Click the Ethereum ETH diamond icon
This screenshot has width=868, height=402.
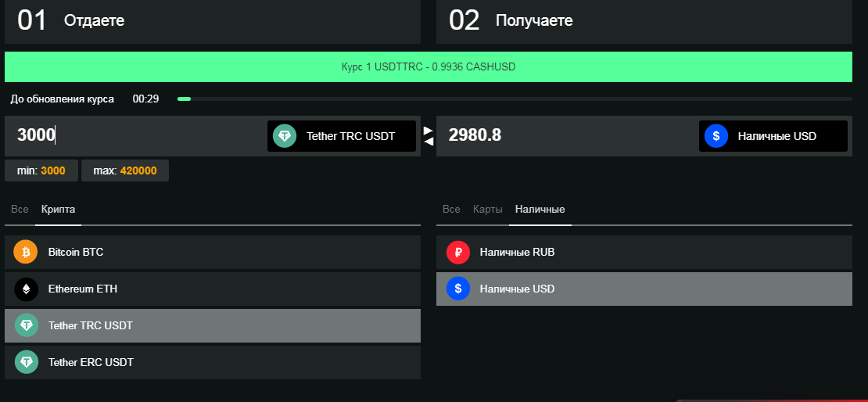[x=26, y=289]
